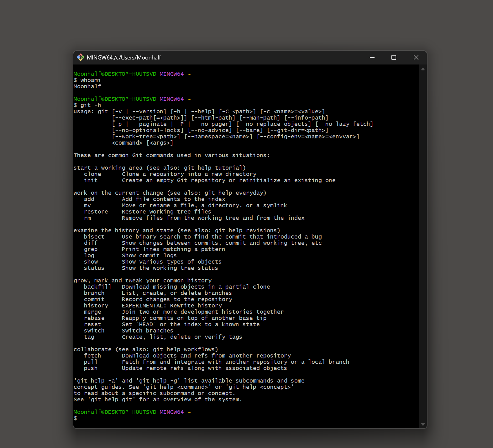Click the scrollbar up arrow
Viewport: 493px width, 448px height.
coord(423,69)
